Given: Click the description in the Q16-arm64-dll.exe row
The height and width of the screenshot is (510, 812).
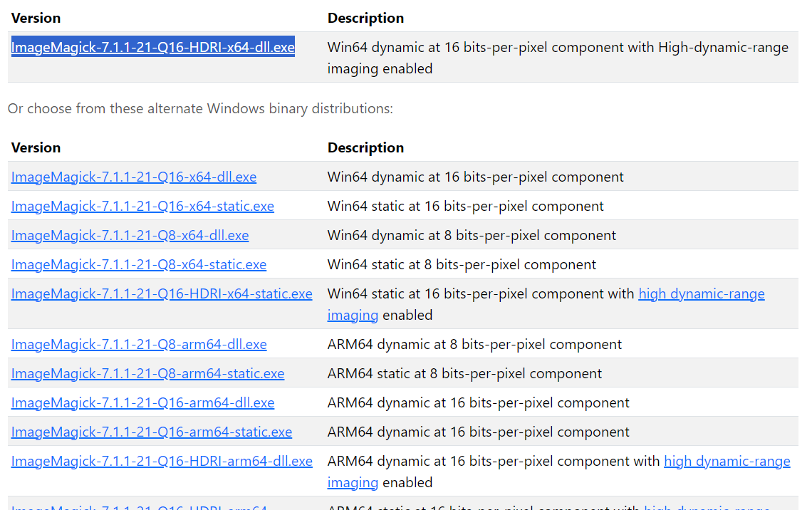Looking at the screenshot, I should point(479,403).
